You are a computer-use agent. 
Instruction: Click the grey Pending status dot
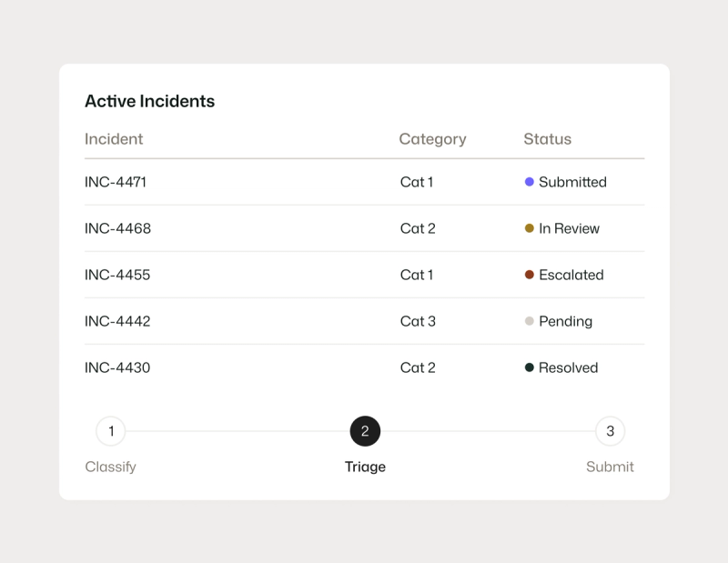(x=530, y=321)
